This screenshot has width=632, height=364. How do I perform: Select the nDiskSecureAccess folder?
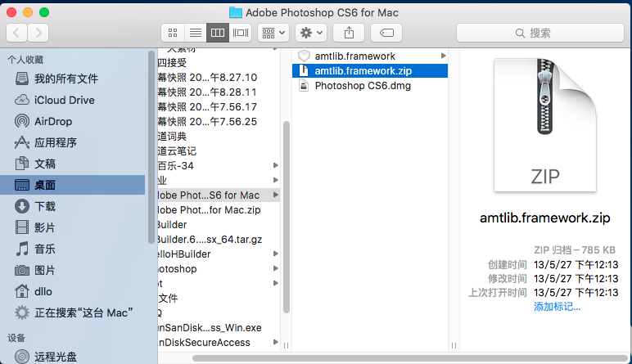click(219, 343)
